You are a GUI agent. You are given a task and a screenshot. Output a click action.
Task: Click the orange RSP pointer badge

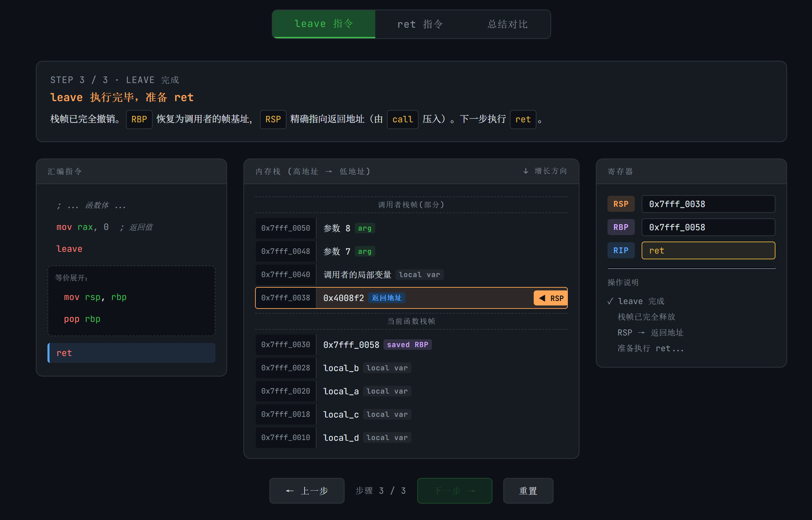click(550, 298)
